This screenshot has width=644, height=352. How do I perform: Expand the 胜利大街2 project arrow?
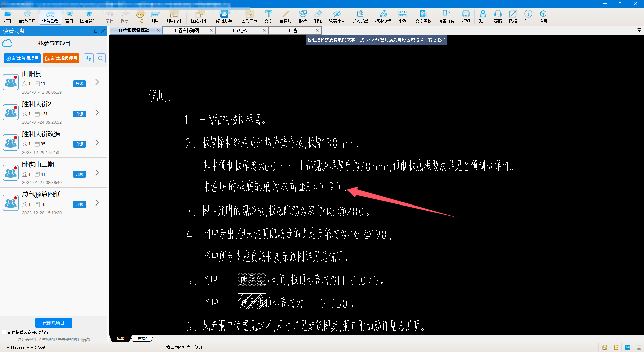97,112
